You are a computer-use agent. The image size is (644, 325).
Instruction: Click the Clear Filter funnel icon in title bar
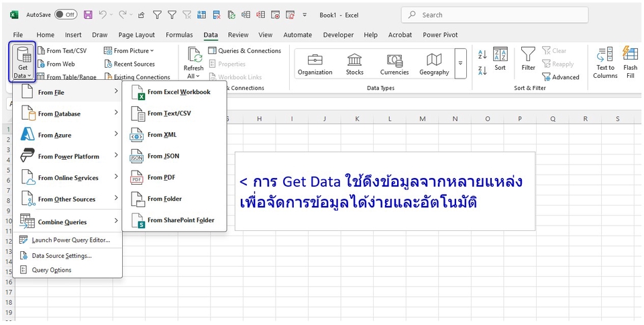tap(187, 15)
